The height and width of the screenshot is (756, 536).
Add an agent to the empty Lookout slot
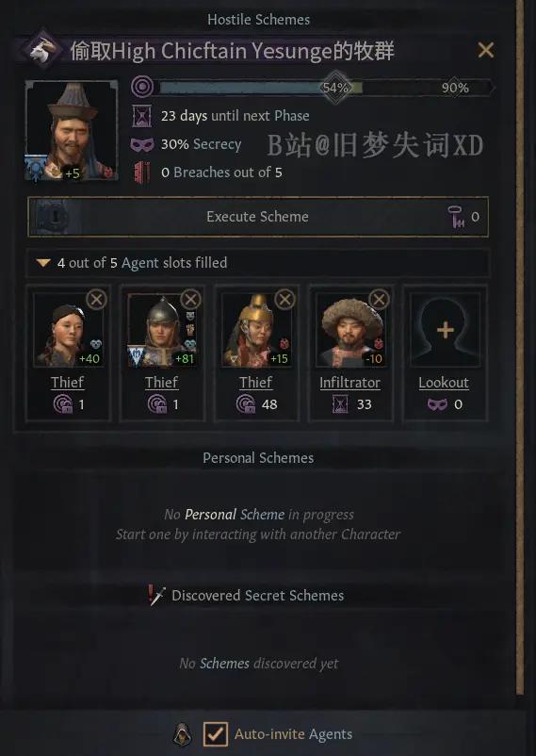coord(445,330)
